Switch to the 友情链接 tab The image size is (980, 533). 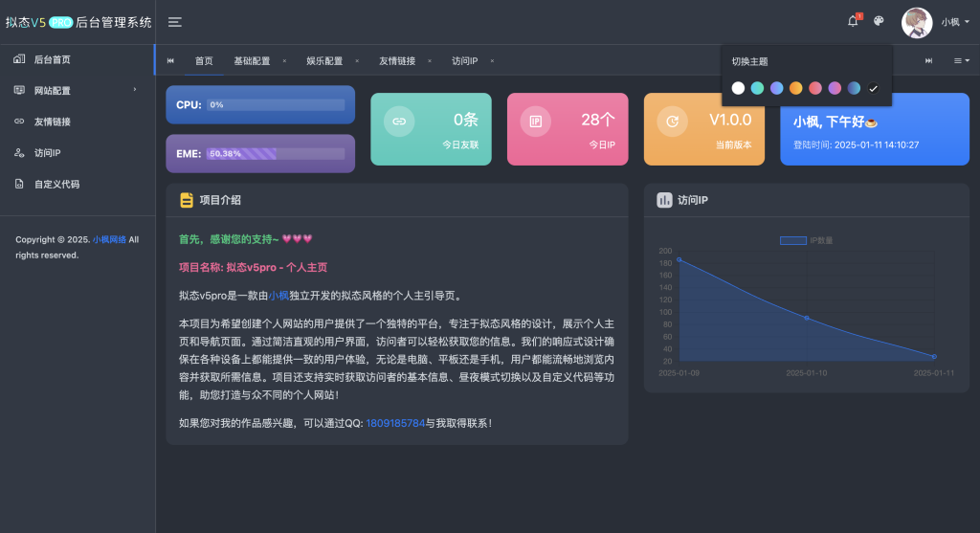tap(397, 60)
